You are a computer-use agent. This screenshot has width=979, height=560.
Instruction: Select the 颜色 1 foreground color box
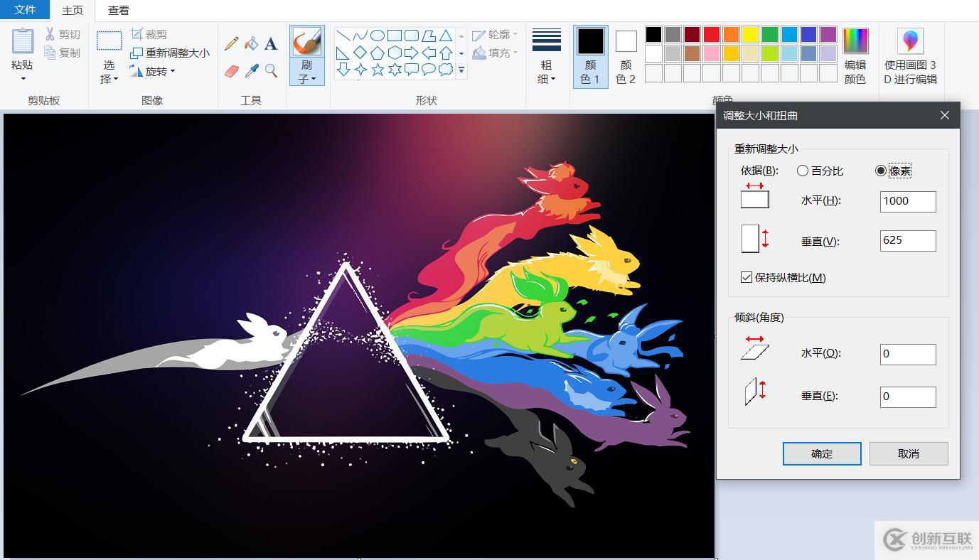coord(590,57)
